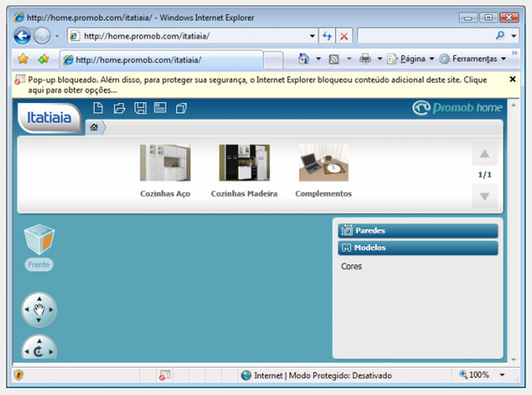The image size is (532, 395).
Task: Go to previous catalog page arrow
Action: (485, 154)
